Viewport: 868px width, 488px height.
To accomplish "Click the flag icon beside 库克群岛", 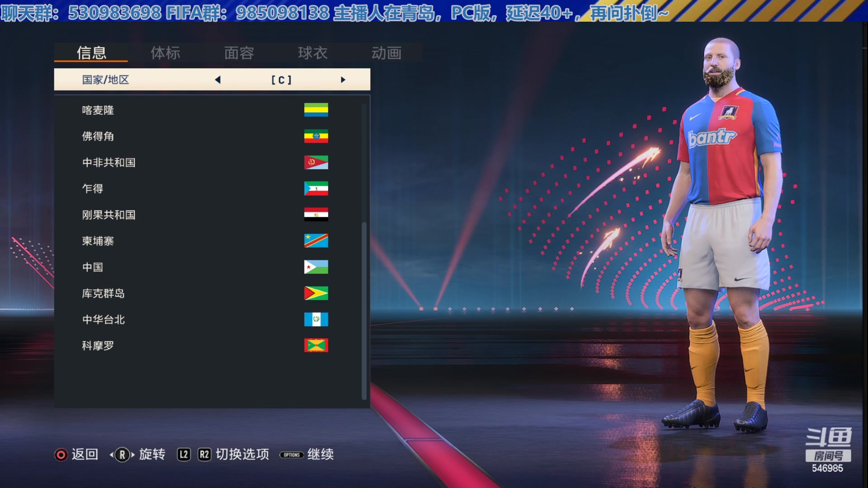I will [316, 293].
